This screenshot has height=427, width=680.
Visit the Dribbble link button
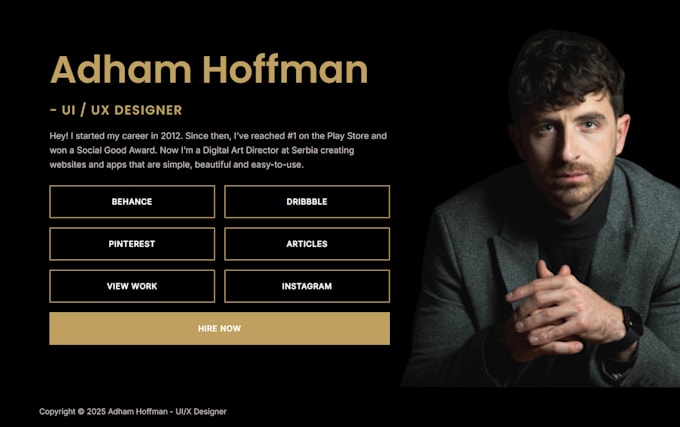coord(307,202)
